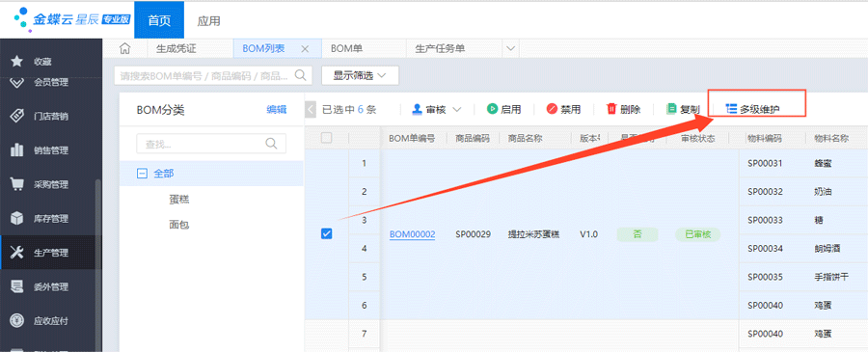Screen dimensions: 868x352
Task: Close the BOM列表 tab
Action: pyautogui.click(x=305, y=49)
